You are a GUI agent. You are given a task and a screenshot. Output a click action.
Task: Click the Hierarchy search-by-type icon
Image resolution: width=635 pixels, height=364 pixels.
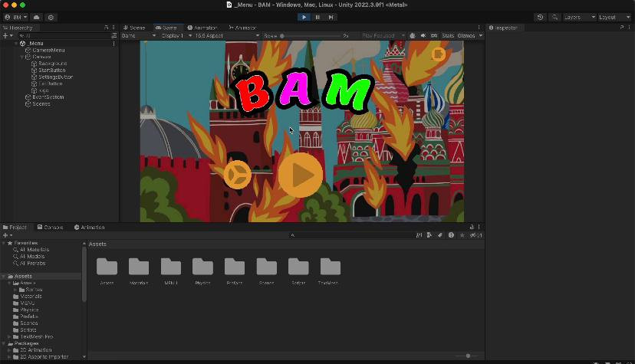coord(114,35)
